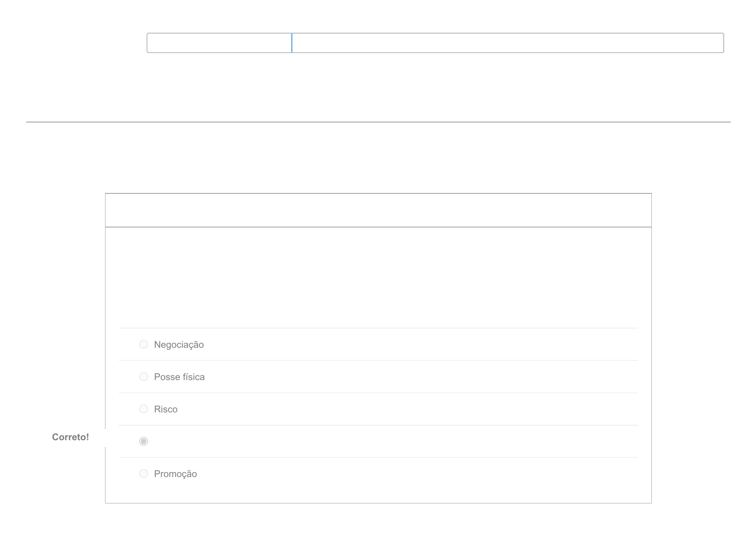
Task: Click divider line between Posse física and Risco
Action: pos(378,393)
